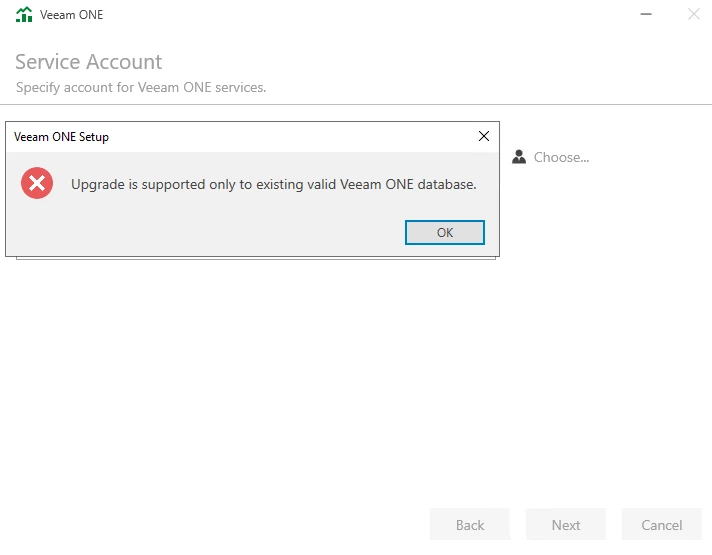
Task: Click the 'Veeam ONE' window title text
Action: point(71,15)
